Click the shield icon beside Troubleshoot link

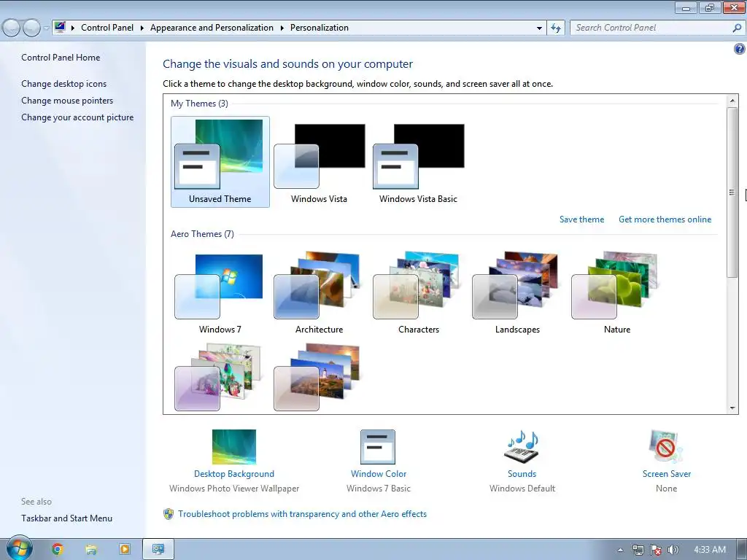tap(169, 514)
